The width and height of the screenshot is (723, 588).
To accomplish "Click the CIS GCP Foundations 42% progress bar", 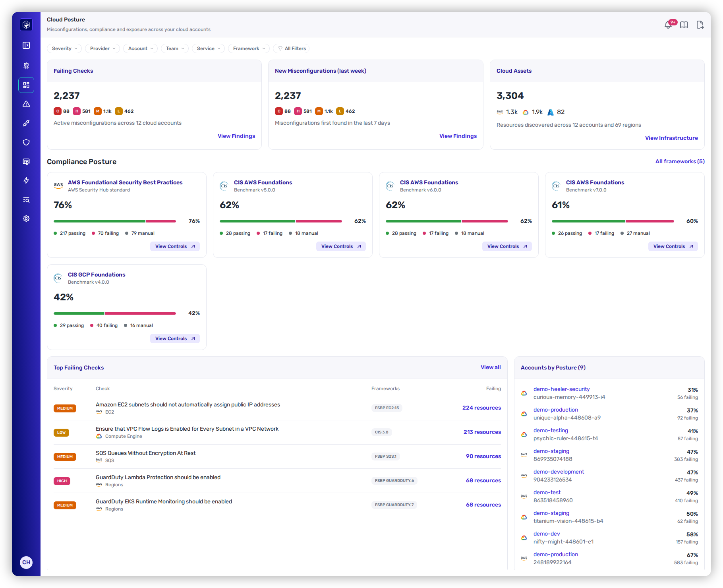I will pyautogui.click(x=115, y=313).
